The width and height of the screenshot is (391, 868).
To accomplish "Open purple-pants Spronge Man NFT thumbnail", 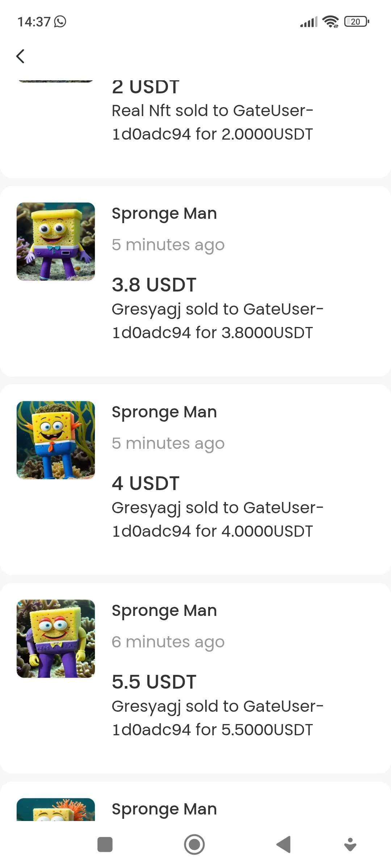I will 56,242.
